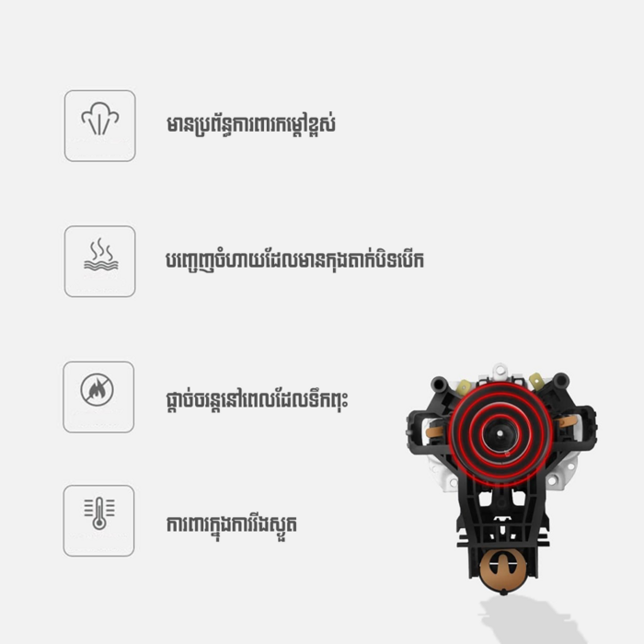
Task: Select the small red dot on the rings
Action: point(507,454)
